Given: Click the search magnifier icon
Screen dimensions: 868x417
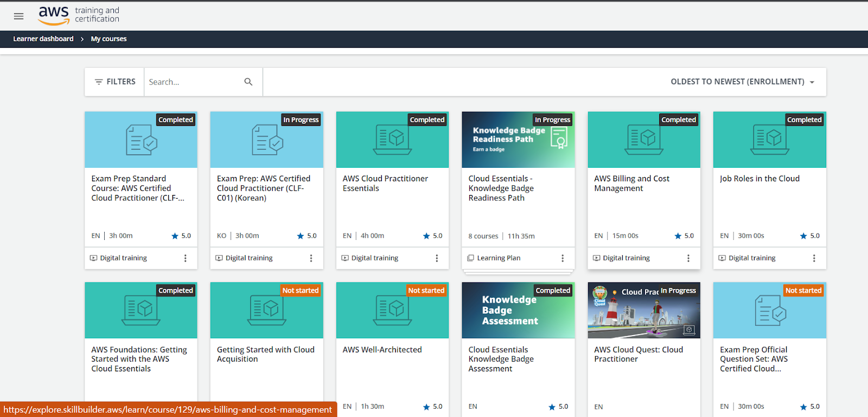Looking at the screenshot, I should tap(248, 82).
